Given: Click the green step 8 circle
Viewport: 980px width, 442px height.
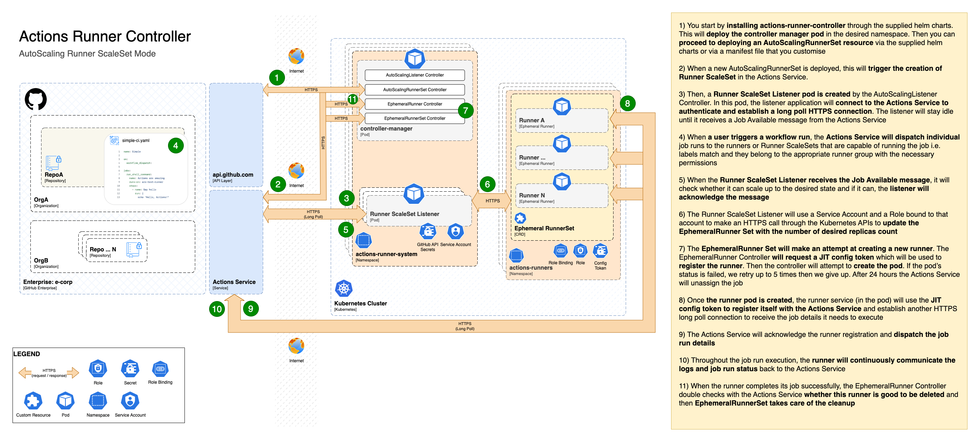Looking at the screenshot, I should pyautogui.click(x=627, y=103).
